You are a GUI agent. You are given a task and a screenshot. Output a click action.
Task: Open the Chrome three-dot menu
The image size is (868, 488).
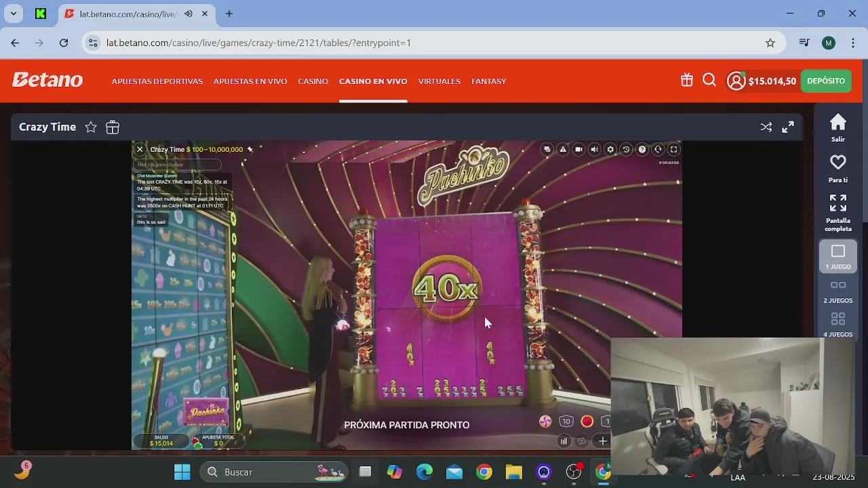[852, 43]
